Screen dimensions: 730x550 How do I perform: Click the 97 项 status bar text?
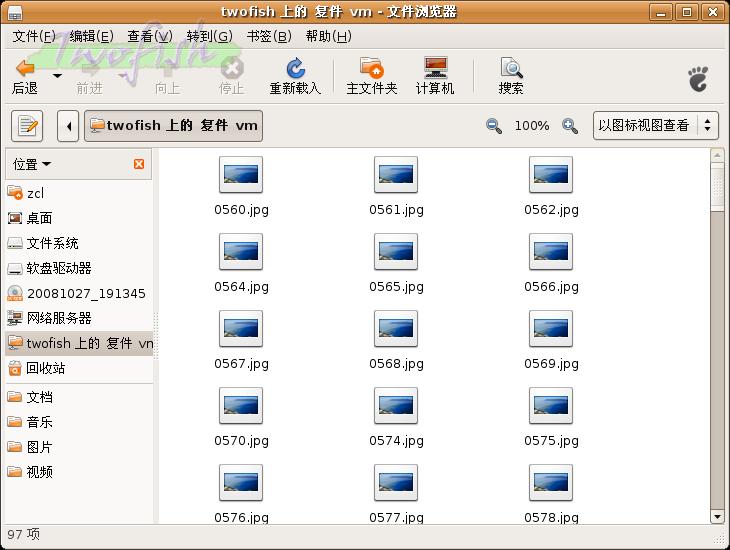(23, 534)
